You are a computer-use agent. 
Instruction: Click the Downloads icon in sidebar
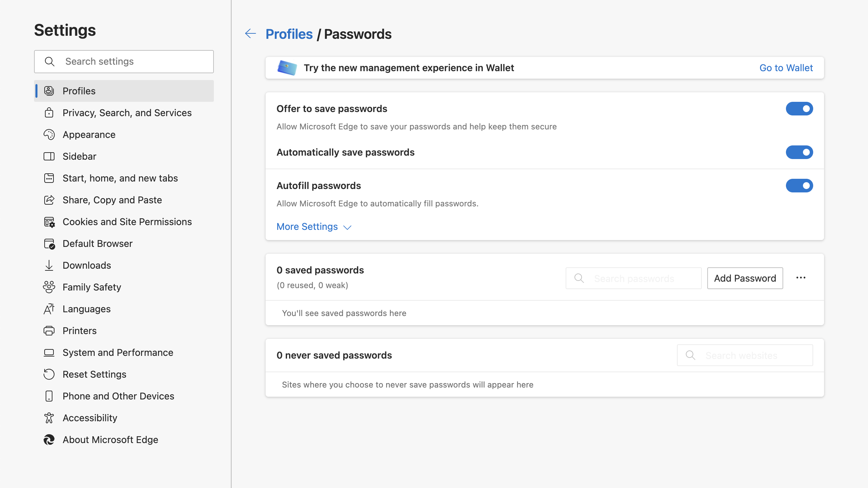[x=49, y=265]
